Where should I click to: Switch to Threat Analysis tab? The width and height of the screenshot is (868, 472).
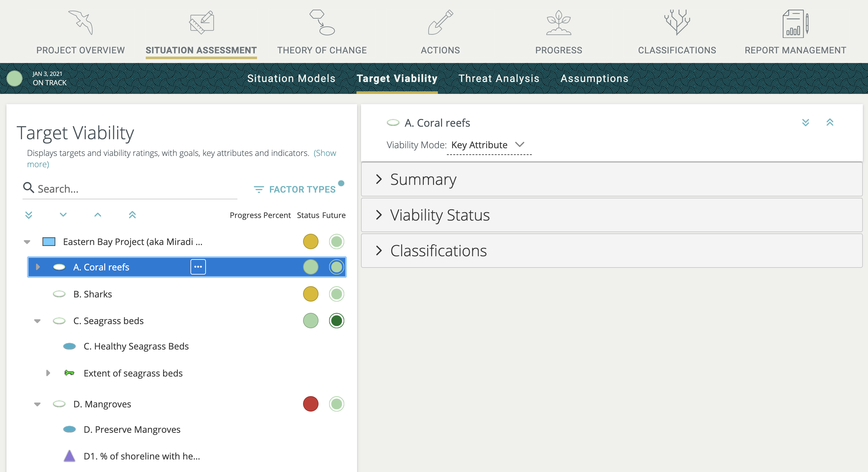pyautogui.click(x=499, y=78)
